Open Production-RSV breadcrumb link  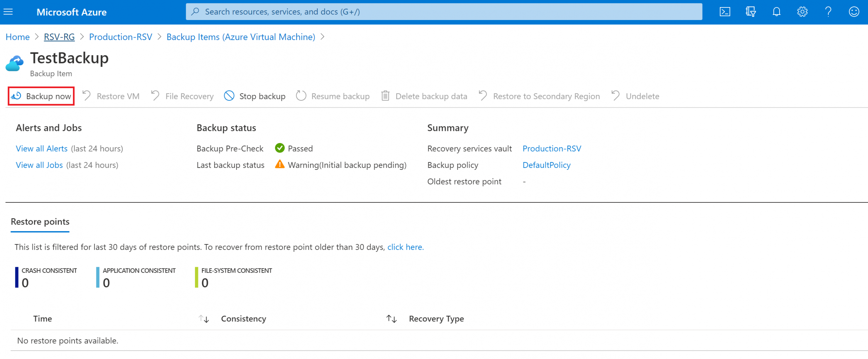click(121, 37)
